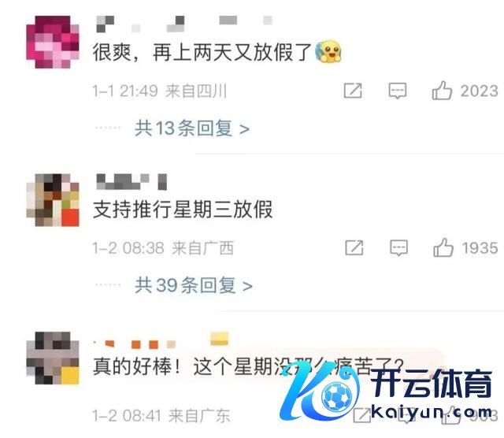The width and height of the screenshot is (504, 438).
Task: Open the kaiyun.com watermark link
Action: [432, 412]
